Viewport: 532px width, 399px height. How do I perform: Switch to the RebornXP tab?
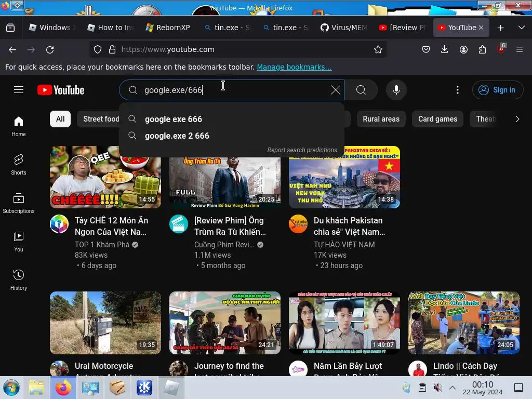169,28
